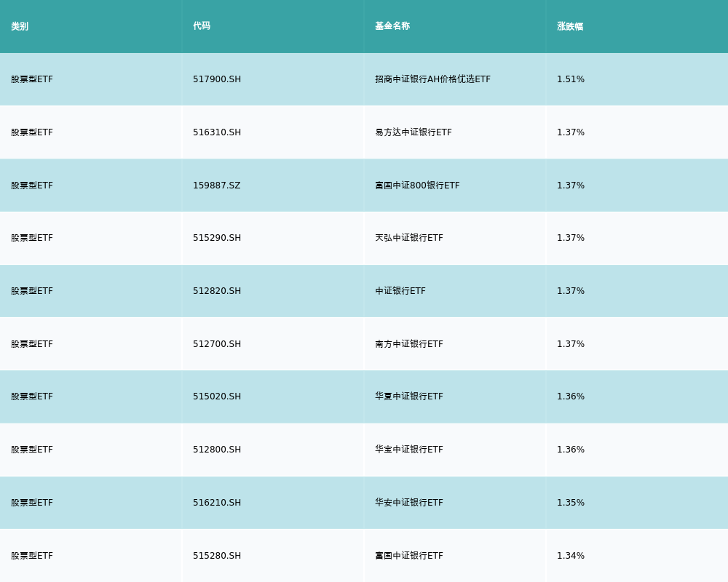
Task: Click 股票型ETF in the 512700.SH row
Action: 32,344
